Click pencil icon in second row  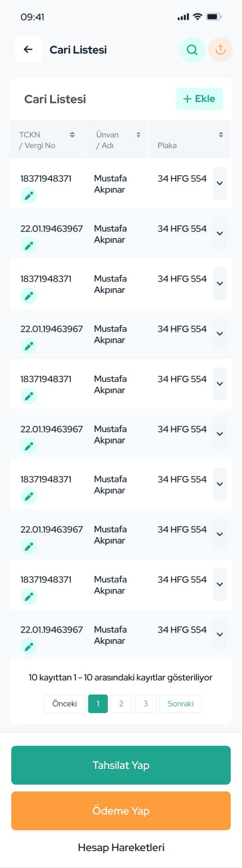pos(29,246)
